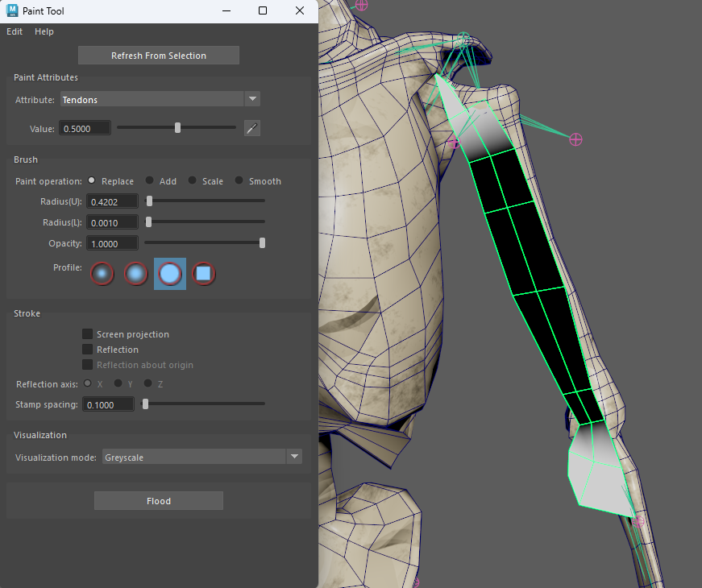702x588 pixels.
Task: Enable the Screen projection checkbox
Action: click(x=87, y=334)
